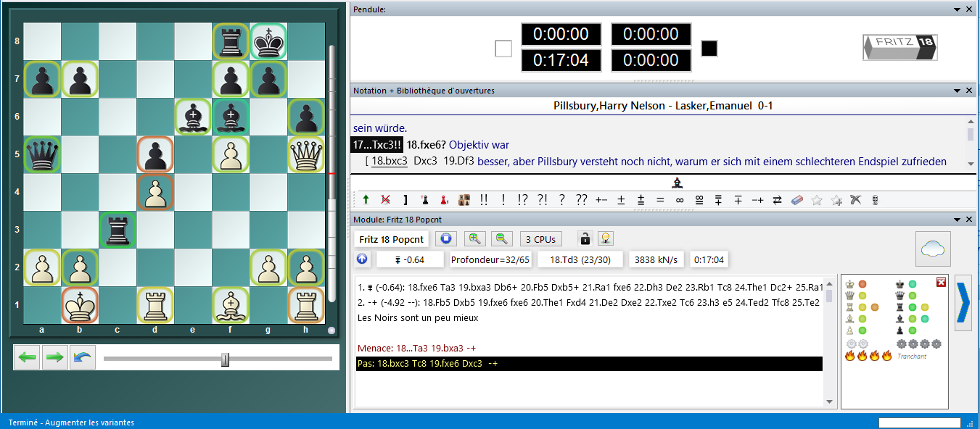Click the white king on b1
Viewport: 980px width, 429px height.
80,305
